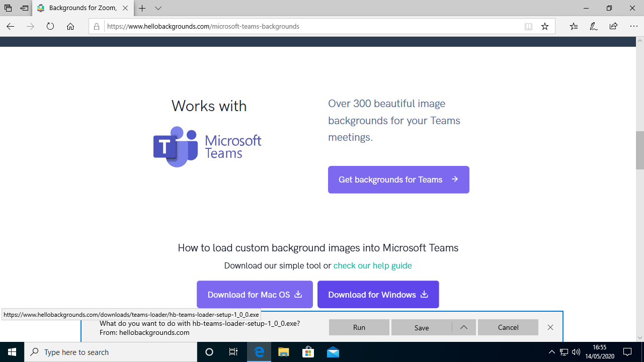Open the Windows Start menu

[x=12, y=352]
